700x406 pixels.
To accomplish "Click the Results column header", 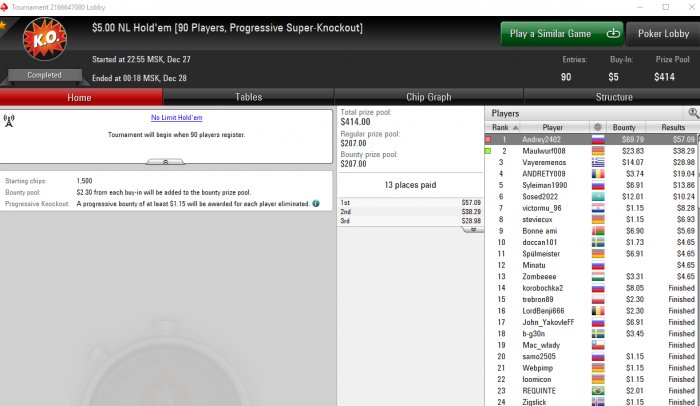I will click(x=673, y=127).
